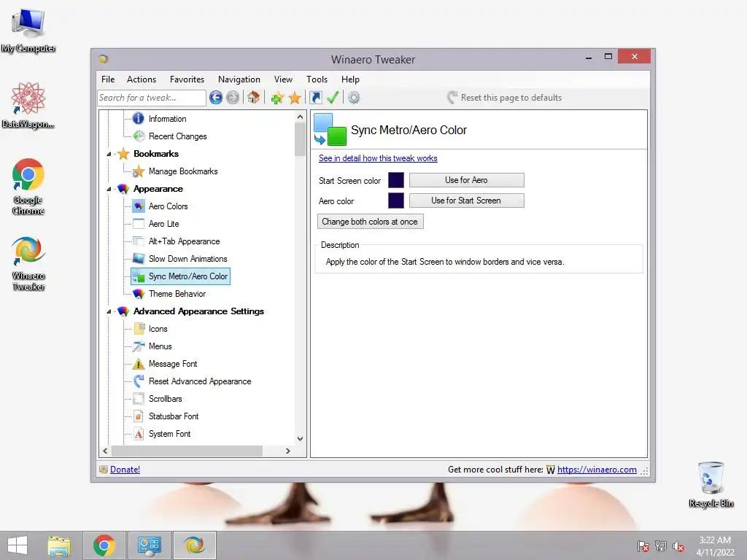Open the Help menu
Viewport: 747px width, 560px height.
click(350, 79)
